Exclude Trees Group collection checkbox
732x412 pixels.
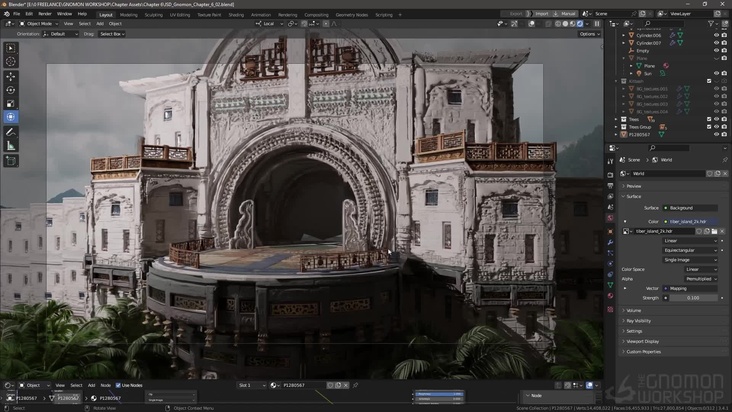[709, 127]
